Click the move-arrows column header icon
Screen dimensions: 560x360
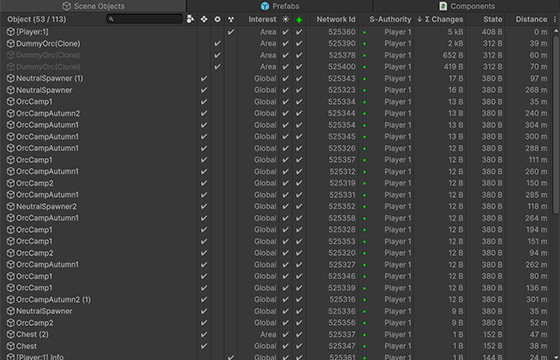pos(204,19)
